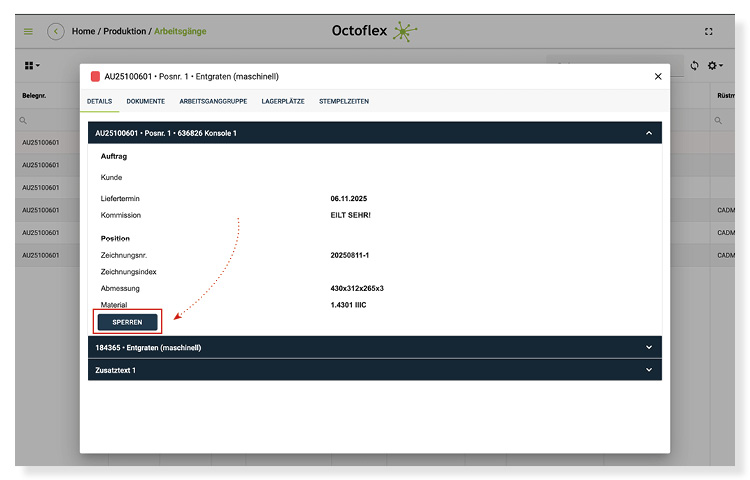
Task: Open the grid view layout dropdown
Action: (32, 65)
